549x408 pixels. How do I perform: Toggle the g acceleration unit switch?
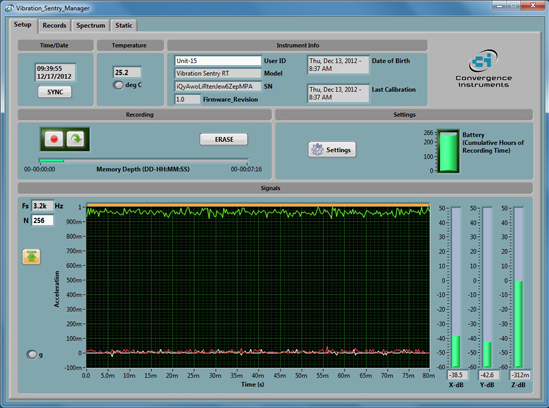pyautogui.click(x=32, y=354)
